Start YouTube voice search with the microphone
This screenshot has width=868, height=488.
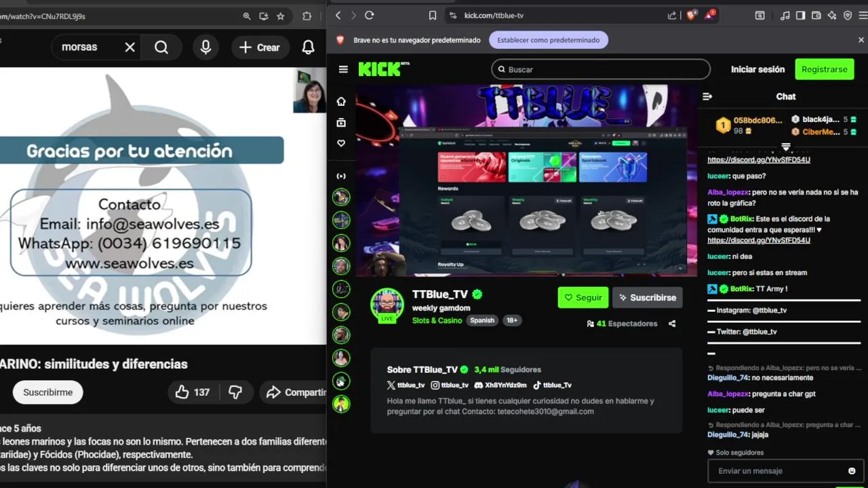205,47
